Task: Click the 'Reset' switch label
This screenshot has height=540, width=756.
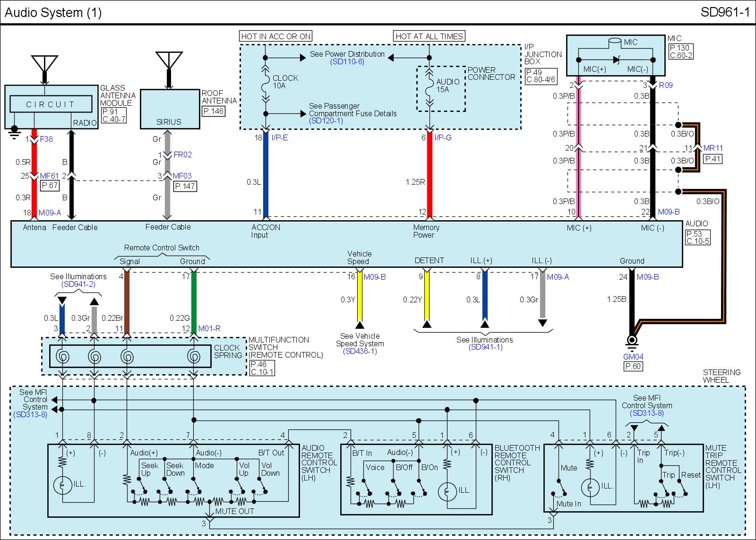Action: (x=691, y=475)
